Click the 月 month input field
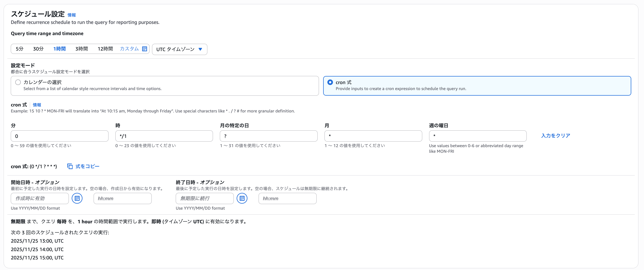This screenshot has height=270, width=644. tap(373, 136)
